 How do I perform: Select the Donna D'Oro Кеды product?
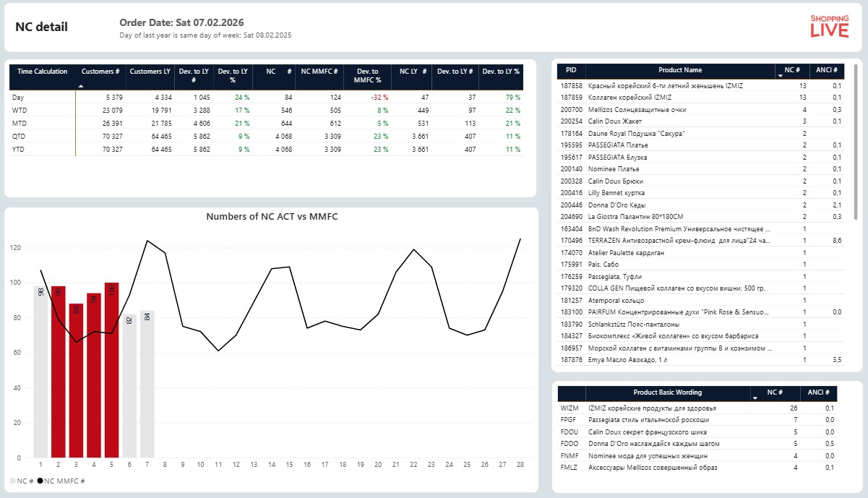pyautogui.click(x=700, y=205)
